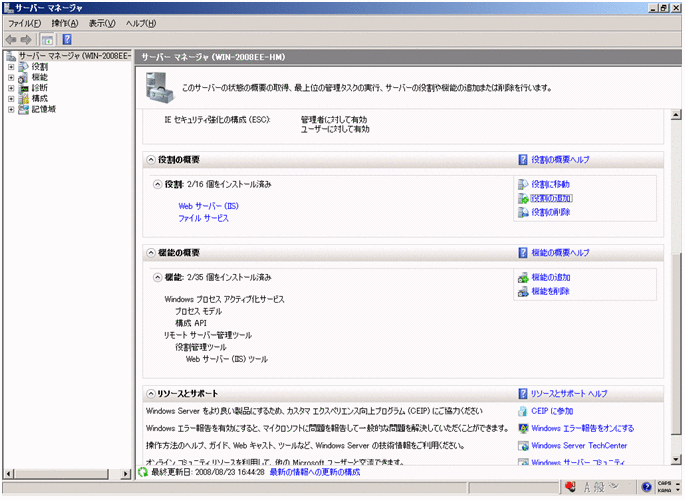Expand the 機能 tree node

coord(11,78)
